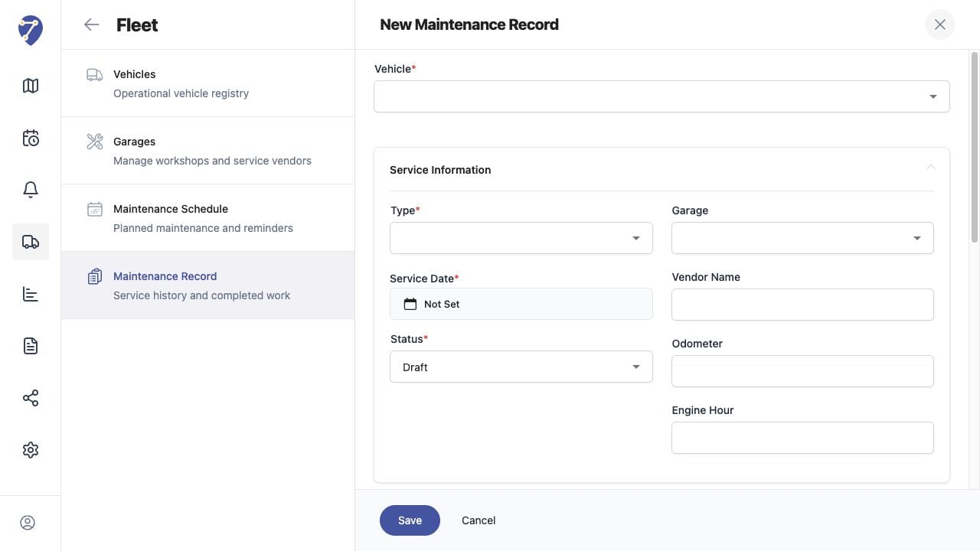Click the Odometer input field
The image size is (980, 551).
(x=802, y=371)
